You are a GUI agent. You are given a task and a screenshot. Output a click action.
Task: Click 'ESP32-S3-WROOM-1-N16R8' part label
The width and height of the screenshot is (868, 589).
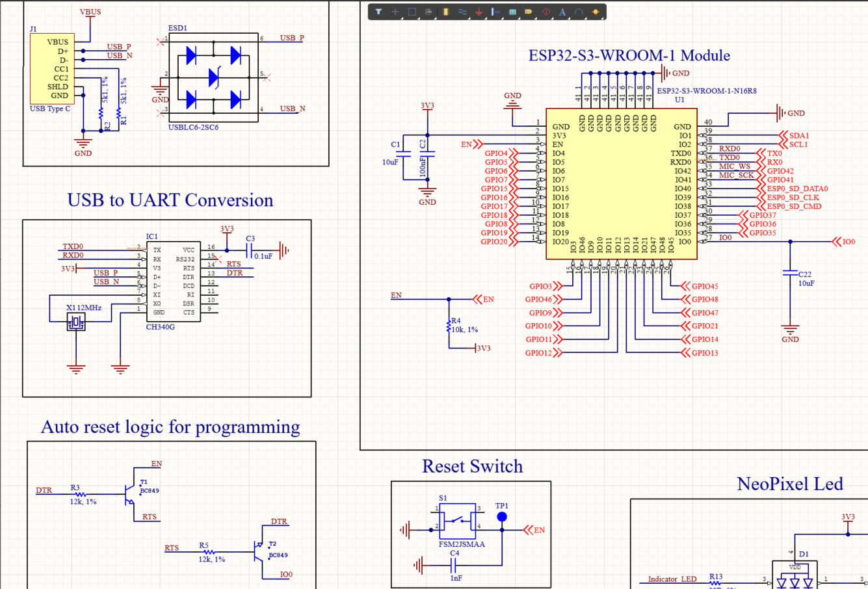[x=707, y=91]
